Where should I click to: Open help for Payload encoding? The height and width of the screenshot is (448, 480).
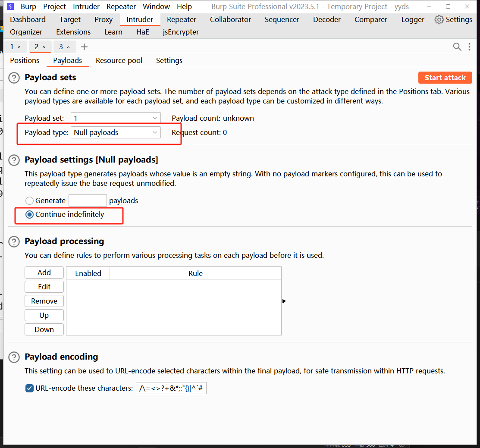pyautogui.click(x=14, y=357)
